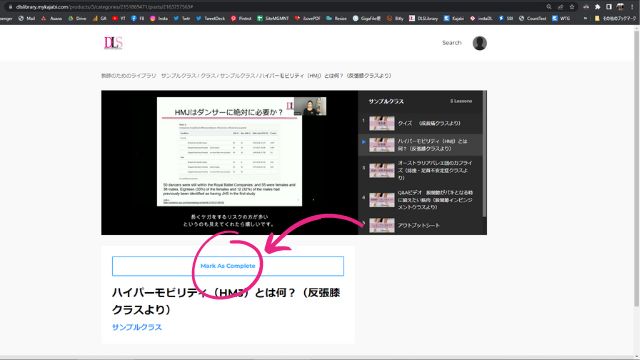Click the browser address bar URL
The image size is (640, 360).
pyautogui.click(x=104, y=7)
